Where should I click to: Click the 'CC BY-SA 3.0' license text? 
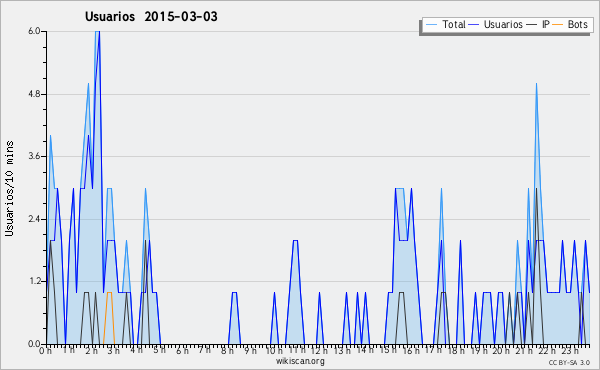569,362
